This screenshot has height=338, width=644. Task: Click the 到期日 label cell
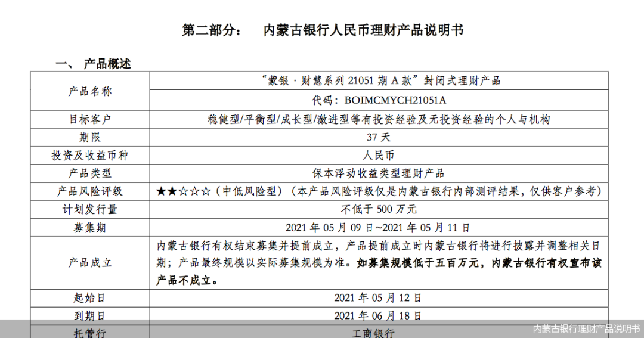click(90, 316)
